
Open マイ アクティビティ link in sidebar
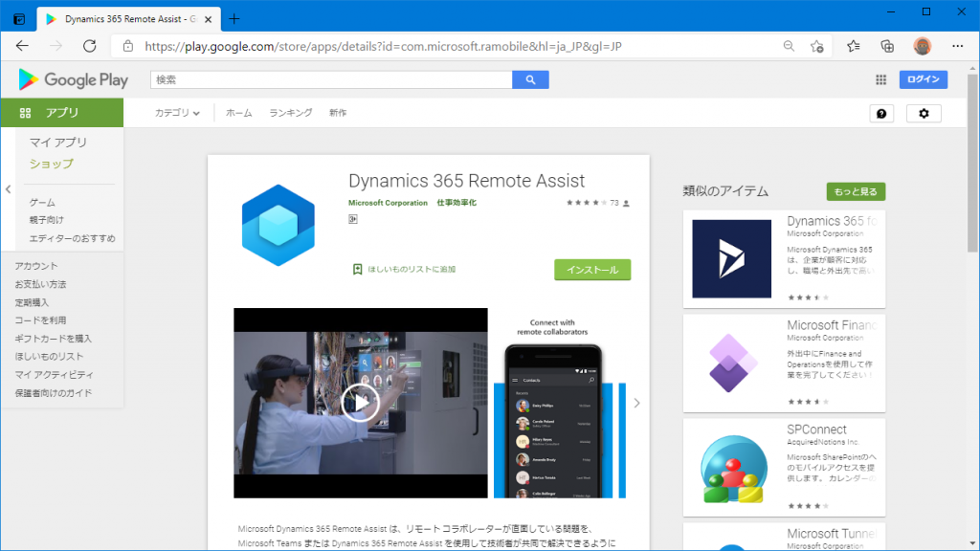[55, 375]
